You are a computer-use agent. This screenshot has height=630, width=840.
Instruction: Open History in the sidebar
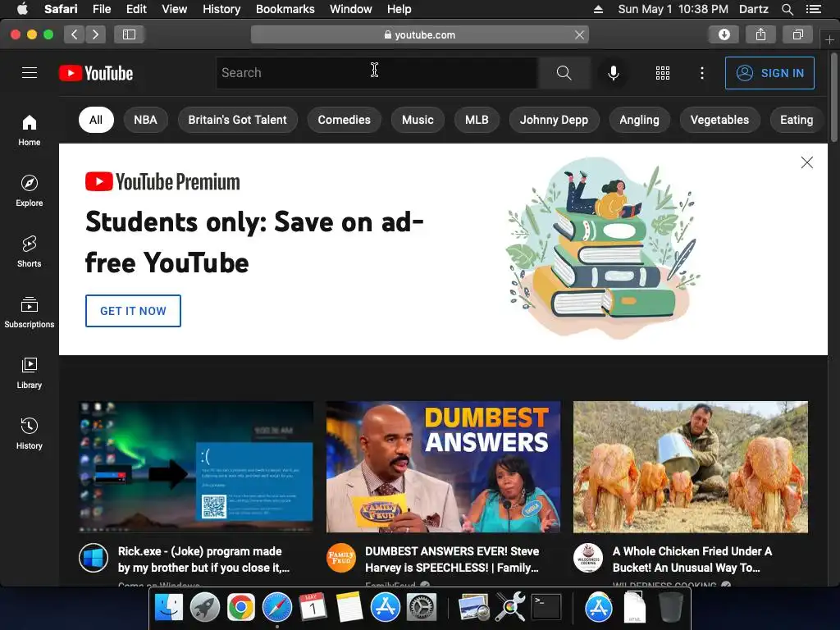[x=30, y=433]
